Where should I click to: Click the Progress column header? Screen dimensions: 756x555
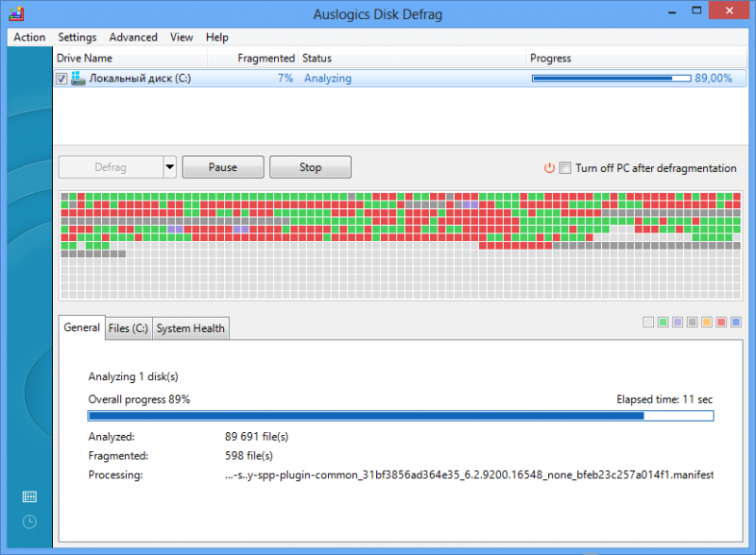pos(636,58)
